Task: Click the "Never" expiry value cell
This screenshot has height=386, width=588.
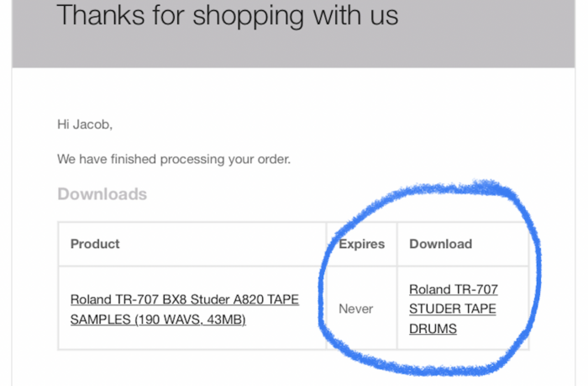Action: tap(355, 309)
